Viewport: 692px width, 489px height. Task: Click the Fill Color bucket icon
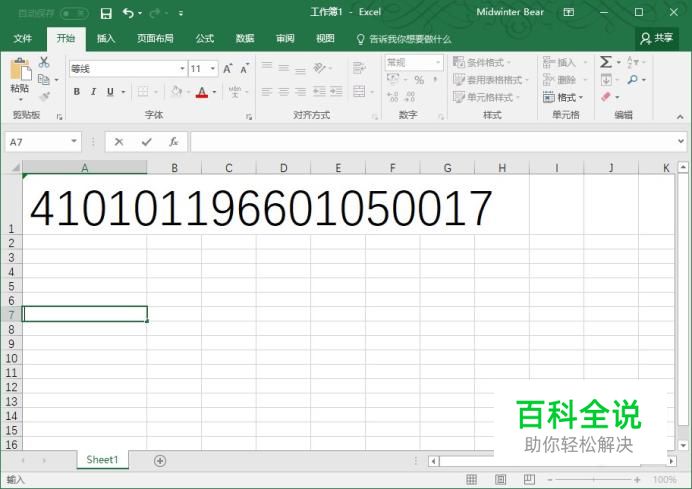point(177,91)
